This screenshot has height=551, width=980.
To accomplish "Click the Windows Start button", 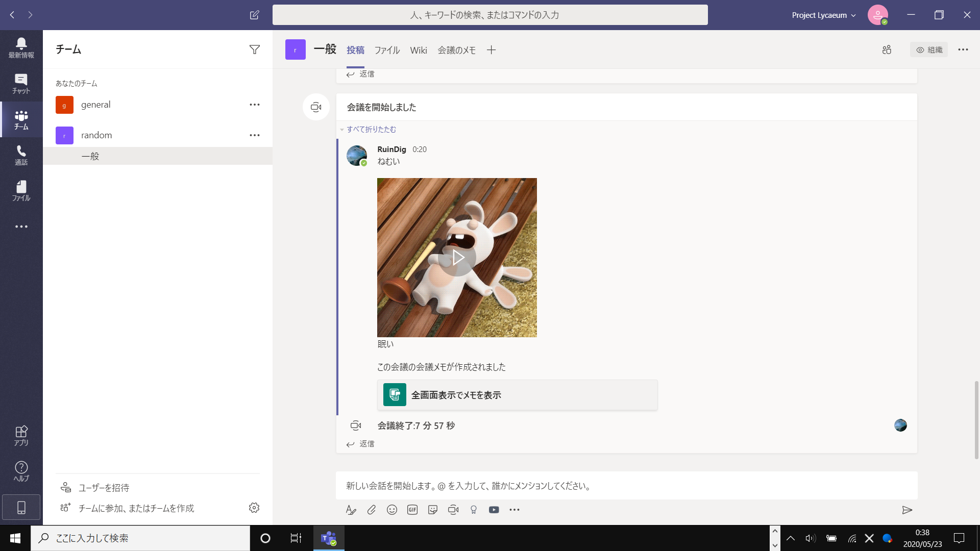I will pos(15,538).
